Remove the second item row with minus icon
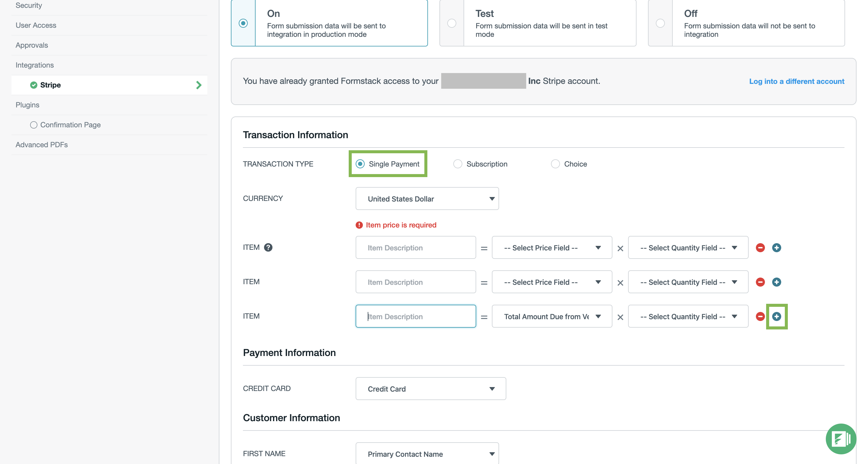The image size is (868, 464). (760, 282)
